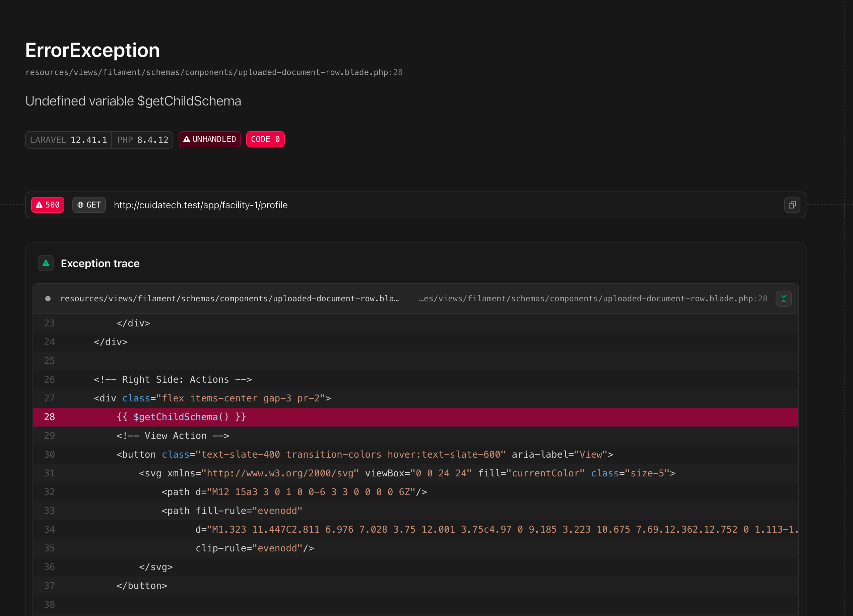Screen dimensions: 853x616
Task: Click the copy request URL icon
Action: tap(792, 205)
